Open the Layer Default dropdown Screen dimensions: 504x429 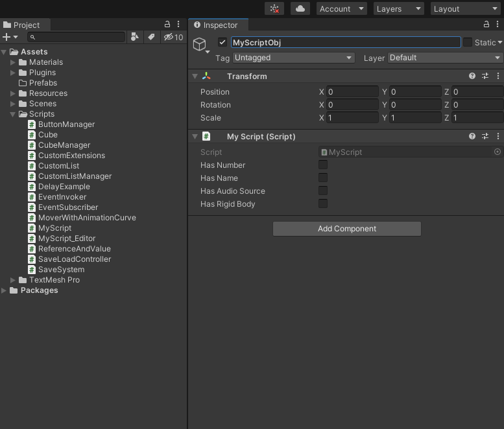click(445, 58)
